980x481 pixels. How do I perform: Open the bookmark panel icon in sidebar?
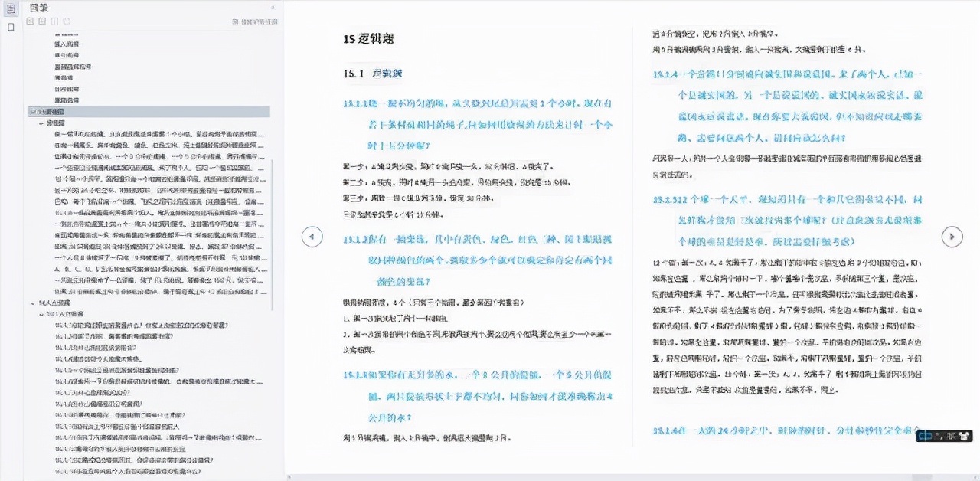pyautogui.click(x=11, y=27)
